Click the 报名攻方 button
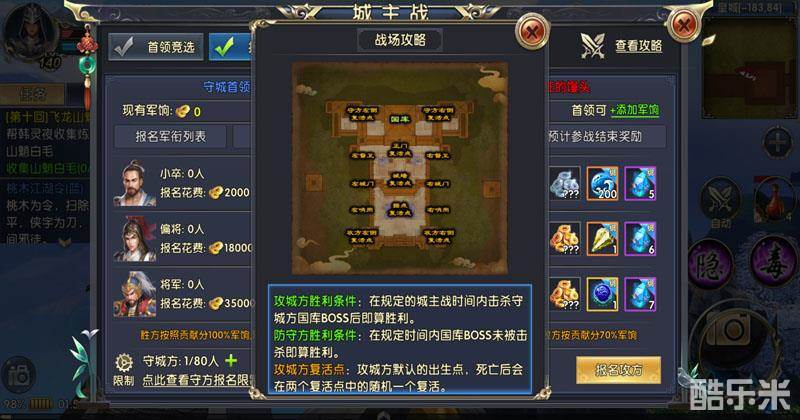Image resolution: width=800 pixels, height=420 pixels. point(618,370)
